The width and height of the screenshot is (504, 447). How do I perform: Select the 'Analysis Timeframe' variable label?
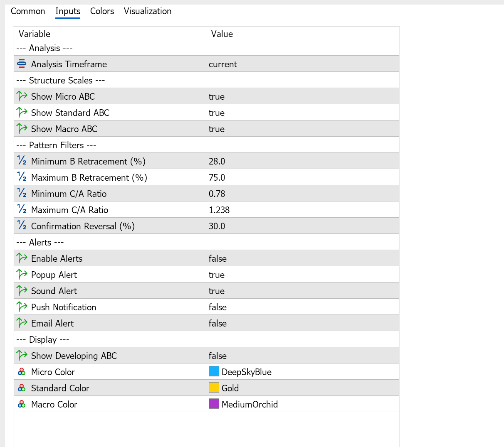pyautogui.click(x=69, y=64)
